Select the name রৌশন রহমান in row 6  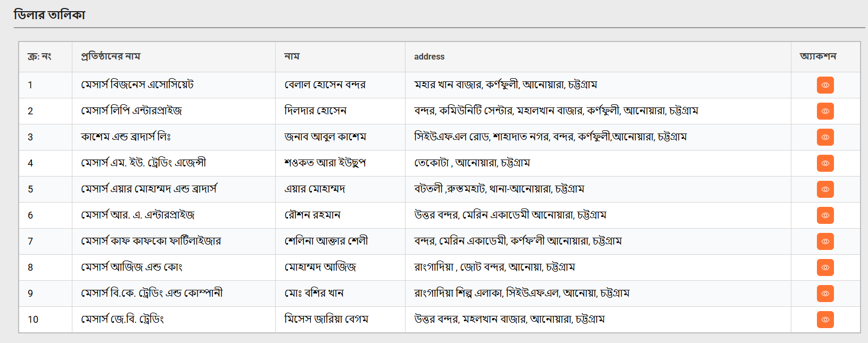tap(312, 215)
